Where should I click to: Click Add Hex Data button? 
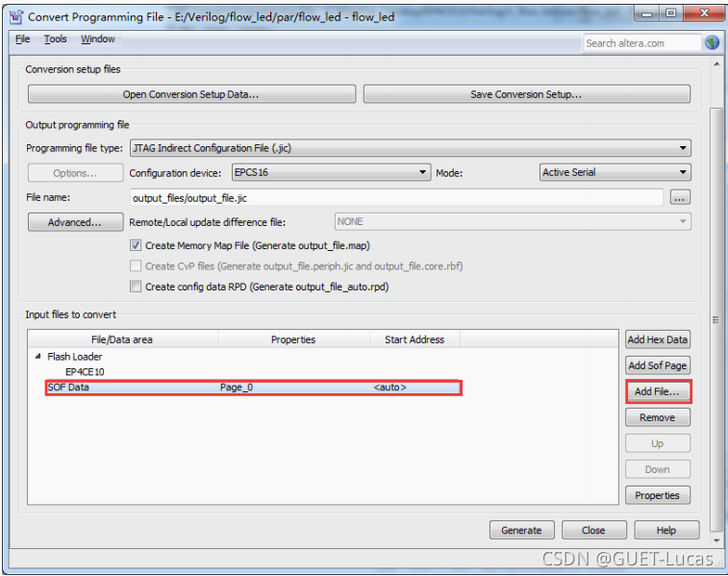(658, 339)
